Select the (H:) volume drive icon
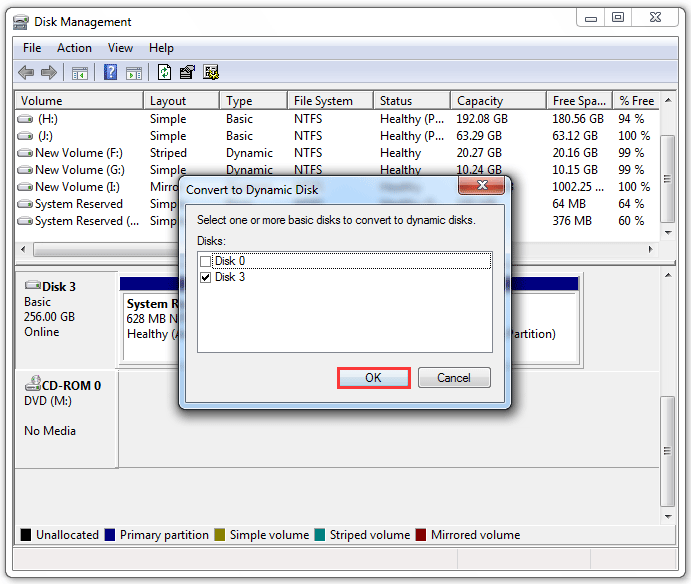The image size is (691, 584). 25,119
